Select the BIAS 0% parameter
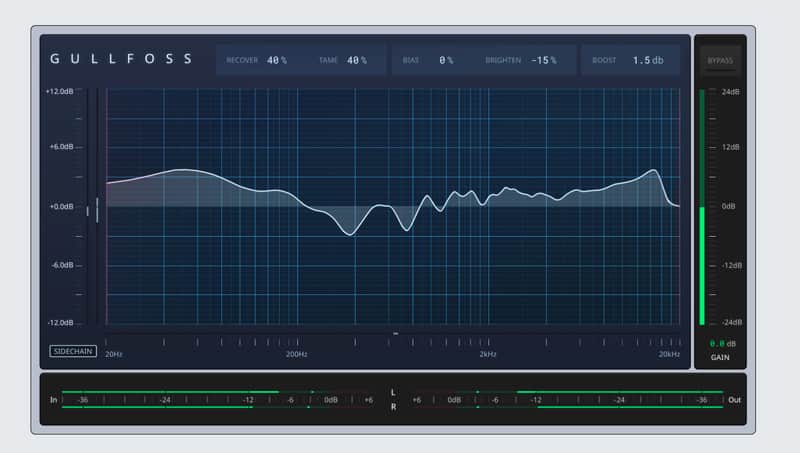800x453 pixels. [x=428, y=60]
